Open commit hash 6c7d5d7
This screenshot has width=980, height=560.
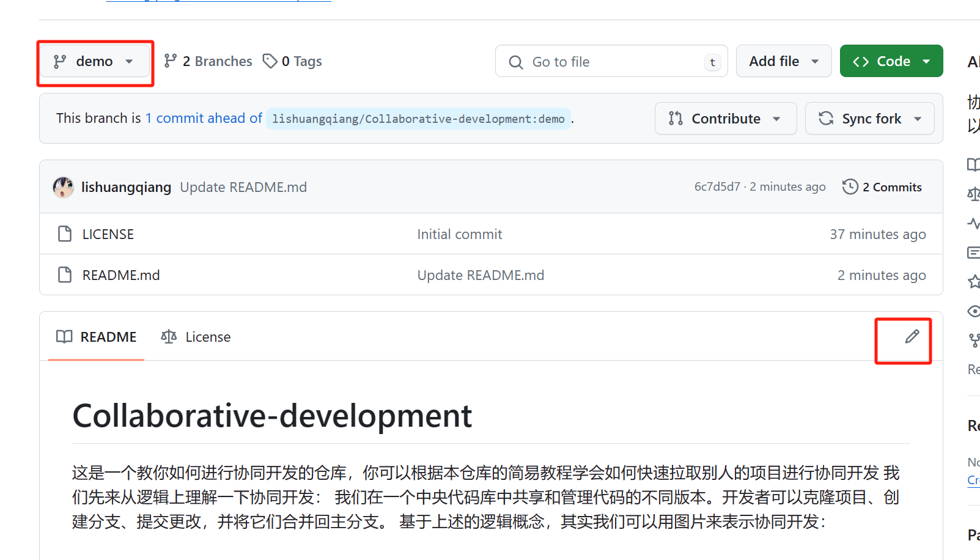click(717, 187)
